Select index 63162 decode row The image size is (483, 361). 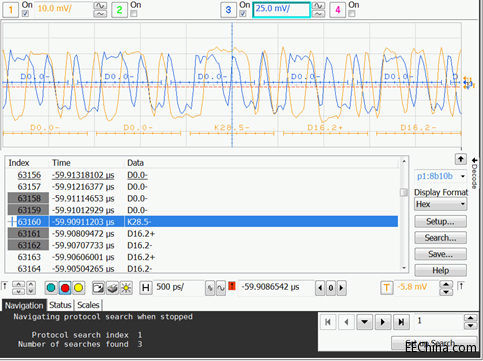(x=203, y=245)
